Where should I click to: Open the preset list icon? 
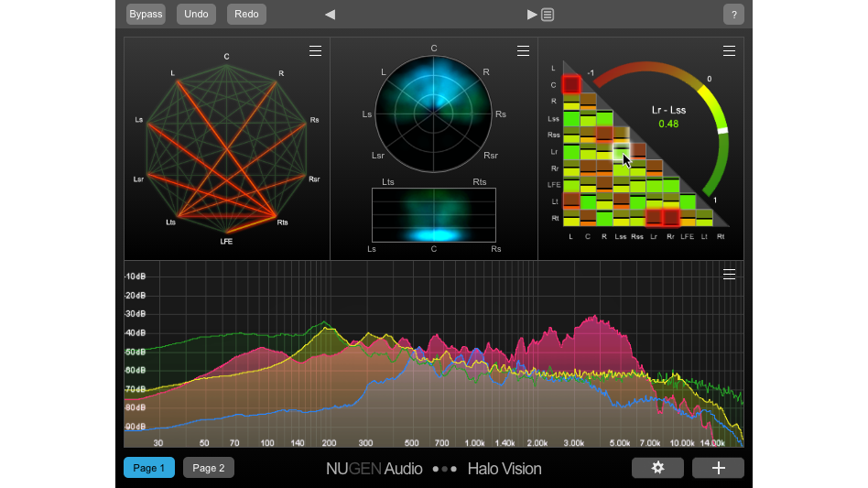[548, 15]
